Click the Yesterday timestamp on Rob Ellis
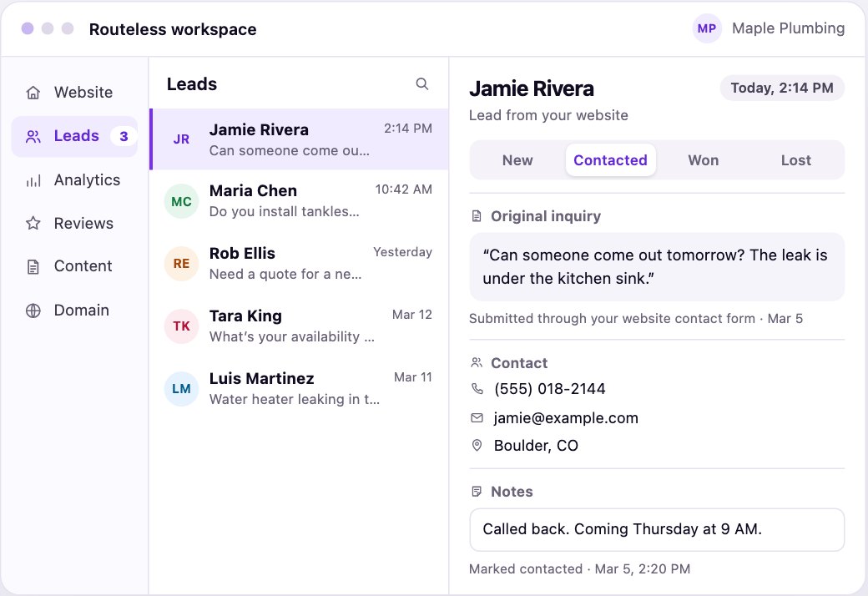Image resolution: width=868 pixels, height=596 pixels. click(402, 252)
